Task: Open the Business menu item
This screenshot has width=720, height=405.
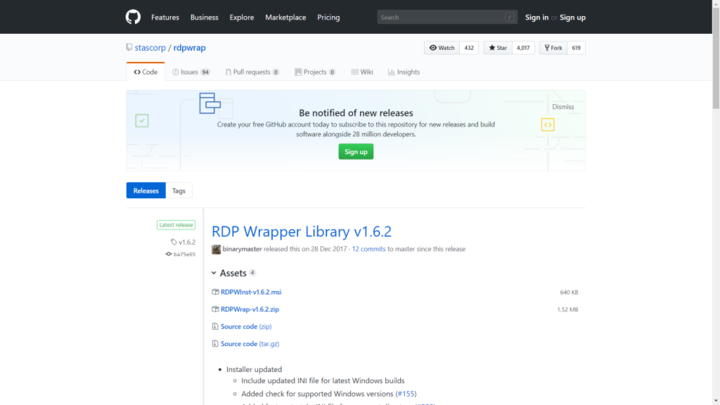Action: 204,17
